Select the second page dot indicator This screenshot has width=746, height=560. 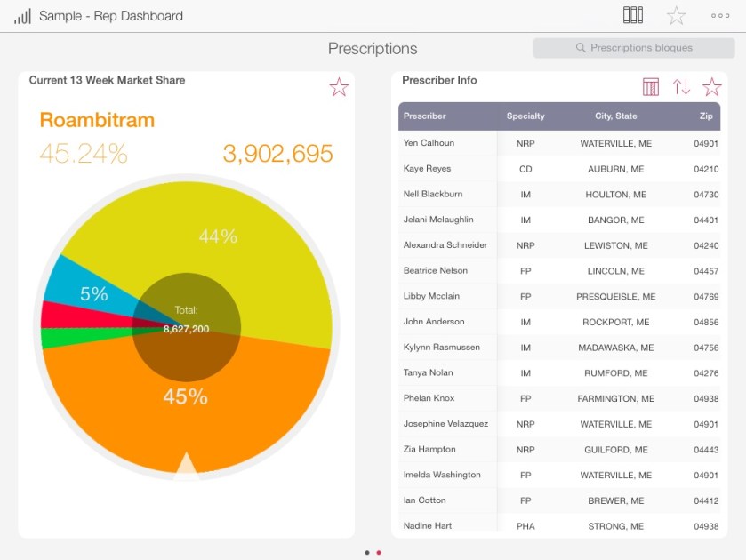pyautogui.click(x=379, y=552)
